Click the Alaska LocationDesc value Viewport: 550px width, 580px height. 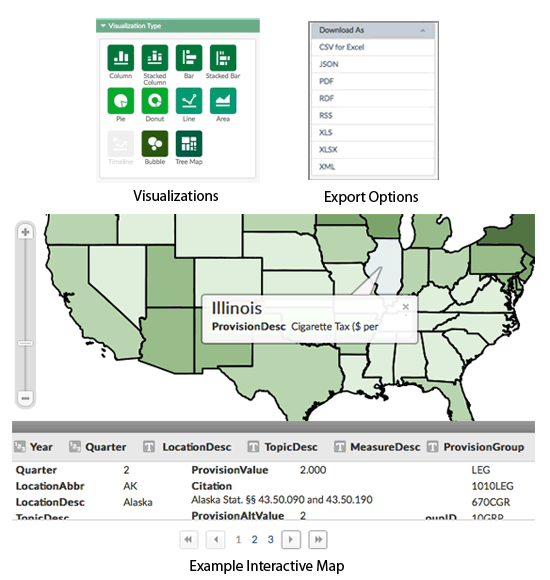click(x=138, y=502)
